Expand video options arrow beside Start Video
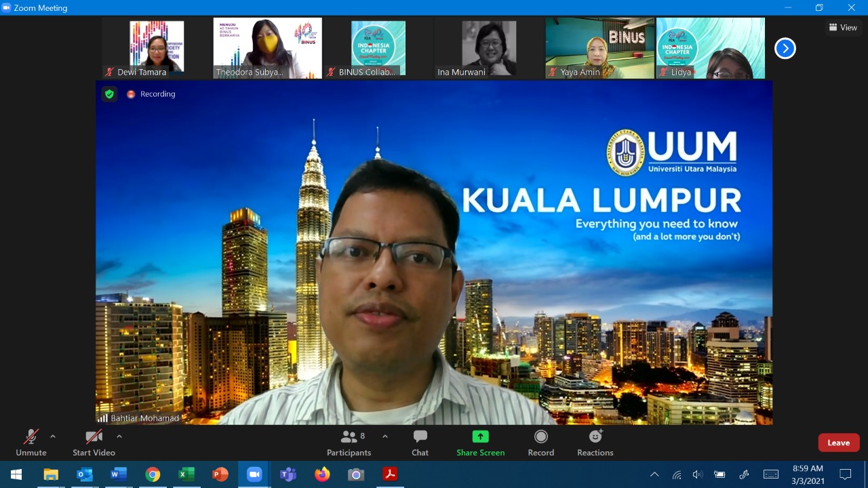Viewport: 868px width, 488px height. click(119, 436)
